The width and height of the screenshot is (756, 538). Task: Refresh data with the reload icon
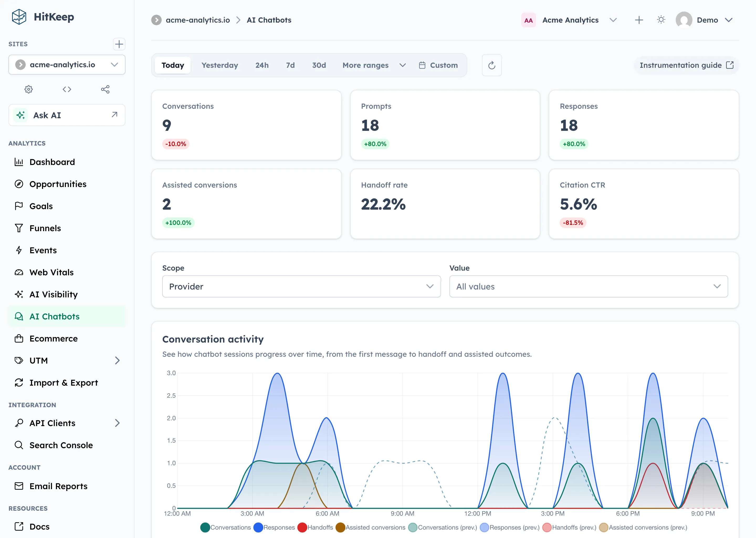click(492, 65)
